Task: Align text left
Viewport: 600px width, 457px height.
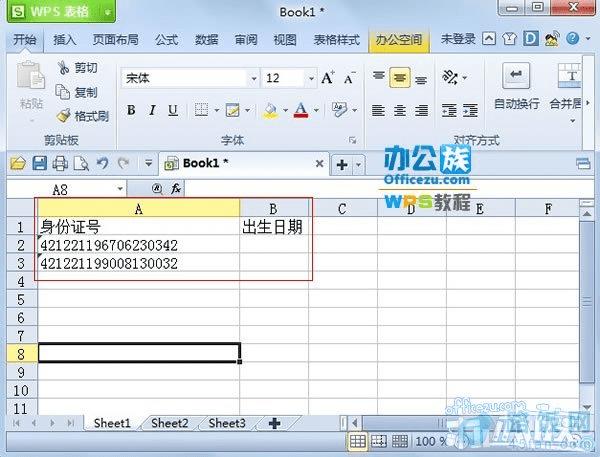Action: click(378, 111)
